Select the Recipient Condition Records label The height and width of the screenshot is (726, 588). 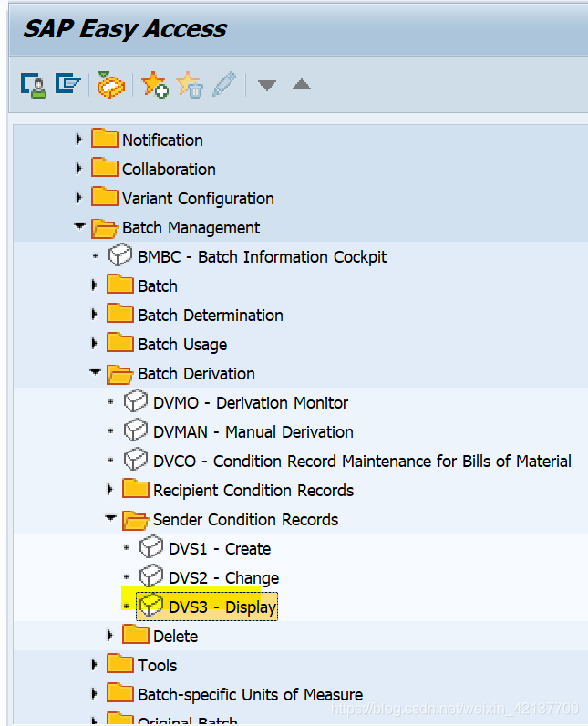click(253, 491)
